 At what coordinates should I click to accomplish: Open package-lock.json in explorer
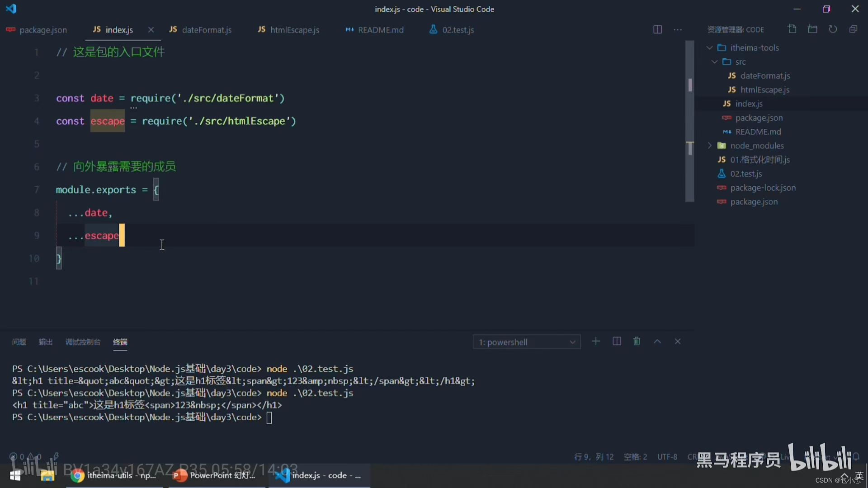(x=763, y=188)
